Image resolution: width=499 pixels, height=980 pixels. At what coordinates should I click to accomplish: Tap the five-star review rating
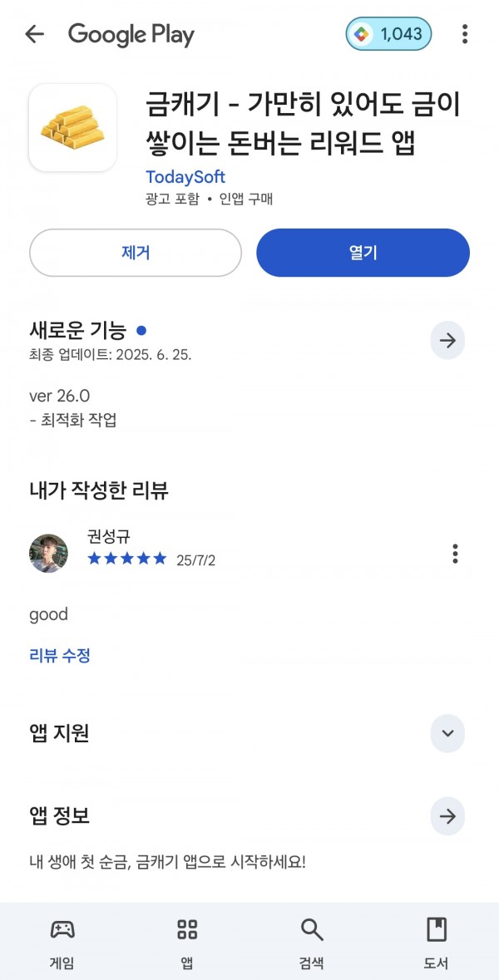point(127,559)
